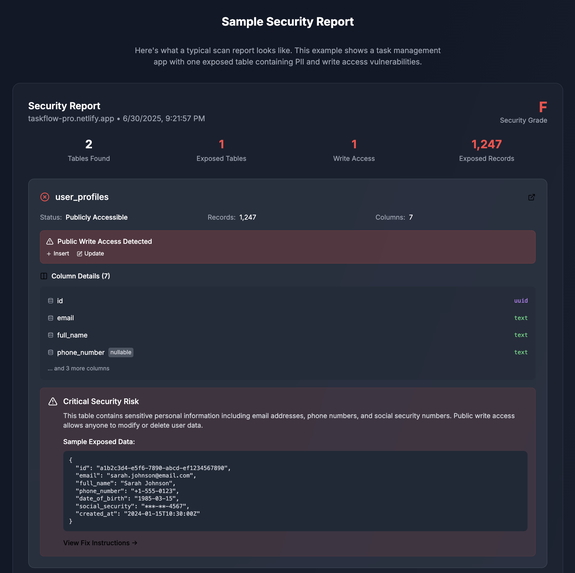Click the Columns: 7 value
The width and height of the screenshot is (575, 573).
(411, 217)
